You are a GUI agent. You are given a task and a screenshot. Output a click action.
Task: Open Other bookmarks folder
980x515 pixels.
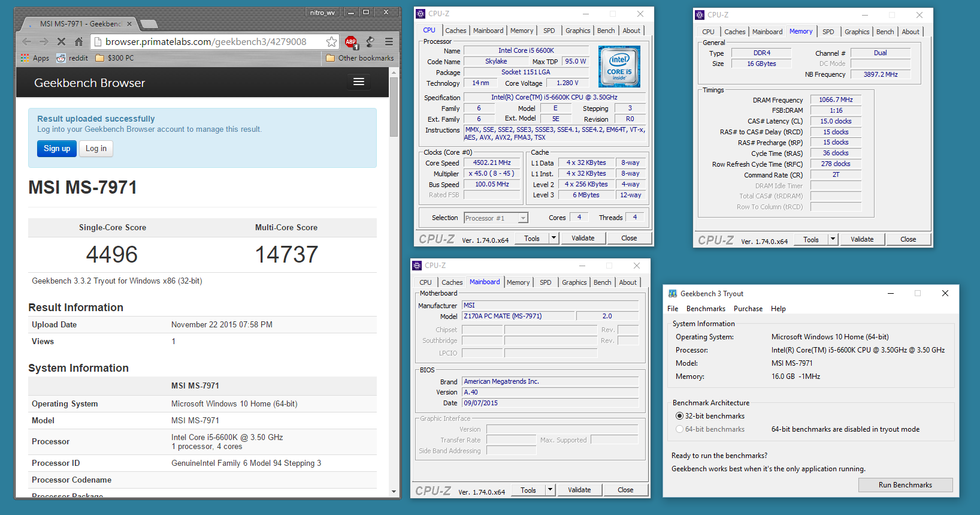360,58
